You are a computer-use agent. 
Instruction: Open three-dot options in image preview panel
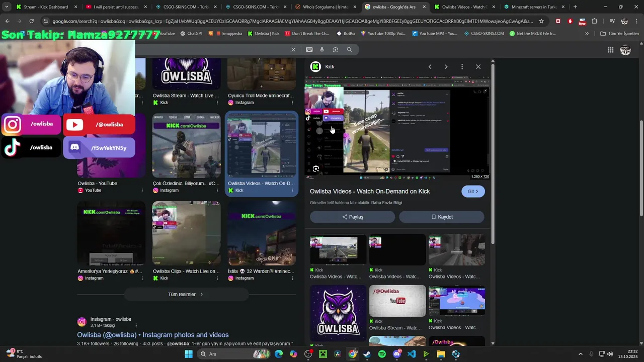tap(462, 66)
